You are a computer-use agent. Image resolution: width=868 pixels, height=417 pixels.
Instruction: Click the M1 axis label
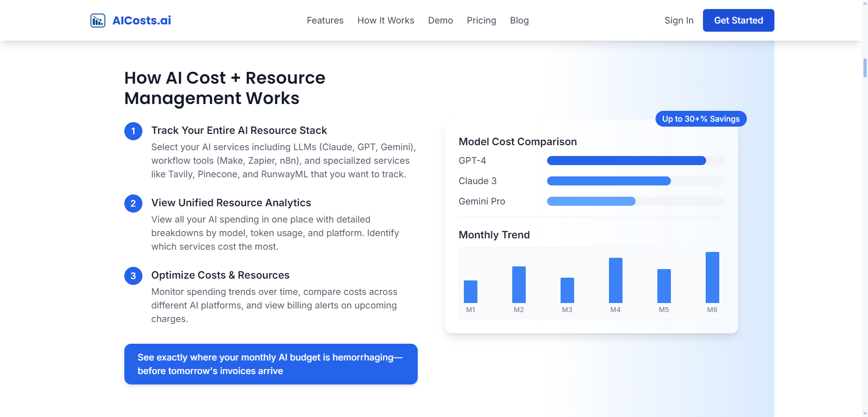470,310
